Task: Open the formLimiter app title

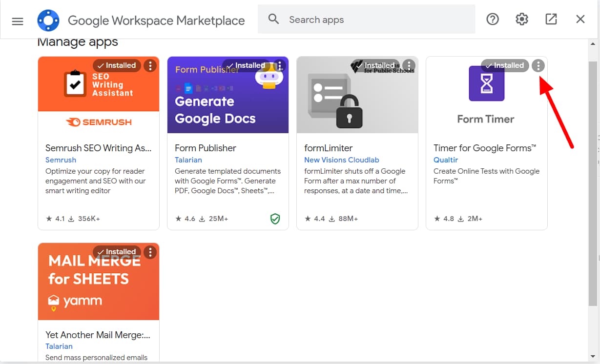Action: [329, 148]
